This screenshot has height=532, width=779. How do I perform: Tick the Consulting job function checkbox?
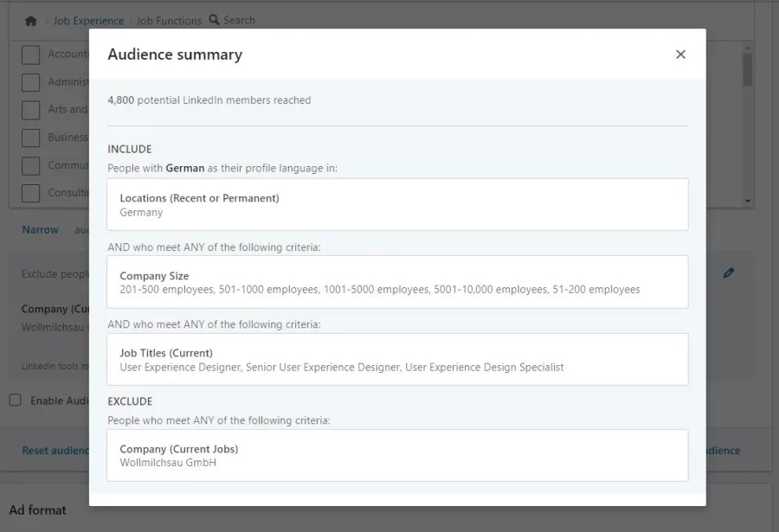(x=31, y=193)
